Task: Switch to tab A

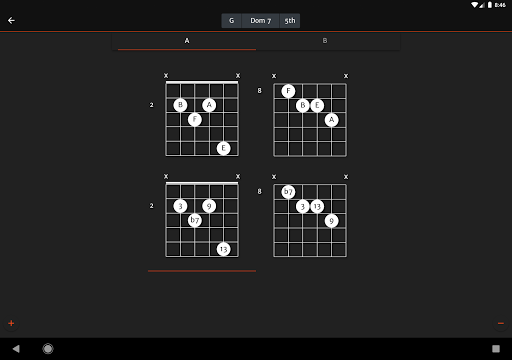Action: [x=187, y=41]
